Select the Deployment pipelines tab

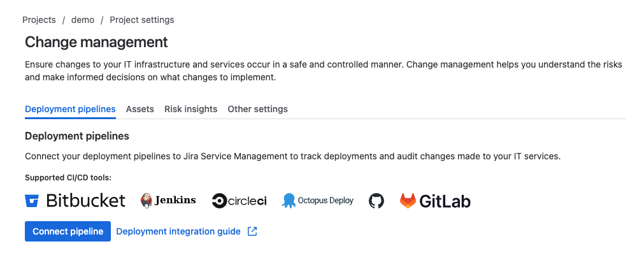70,109
